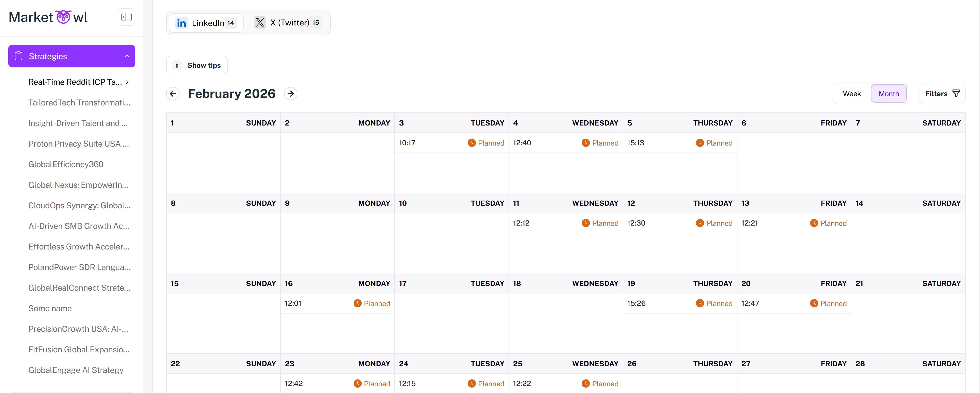Open Proton Privacy Suite USA strategy

pyautogui.click(x=78, y=144)
